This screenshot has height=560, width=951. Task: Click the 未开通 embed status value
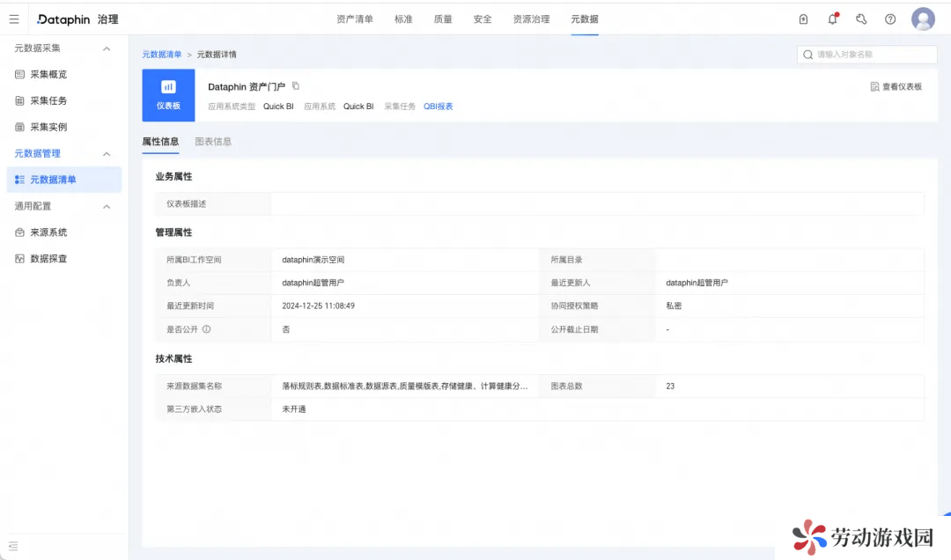pyautogui.click(x=293, y=409)
